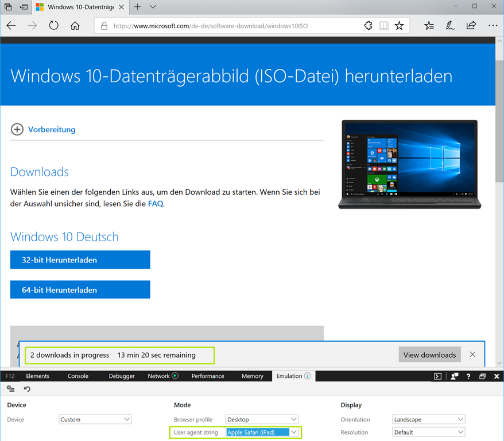Click the 64-bit Herunterladen button

(80, 290)
